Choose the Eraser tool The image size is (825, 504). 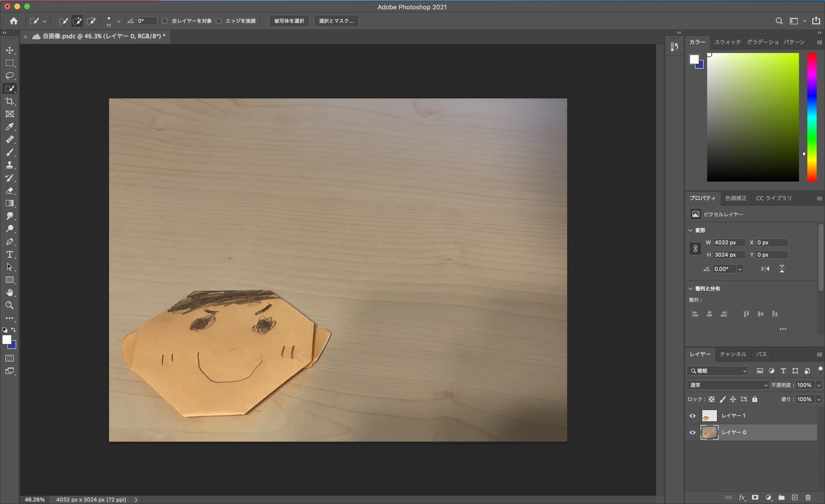[x=9, y=191]
